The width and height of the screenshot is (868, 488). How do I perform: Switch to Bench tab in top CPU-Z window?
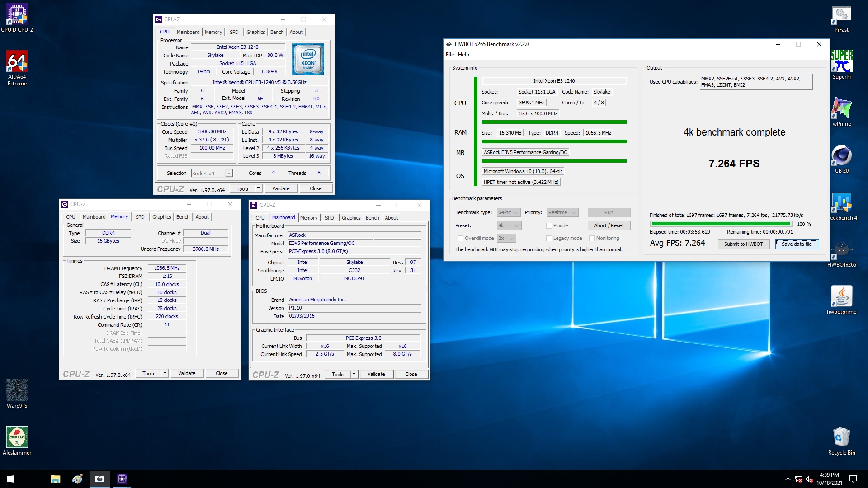point(277,32)
